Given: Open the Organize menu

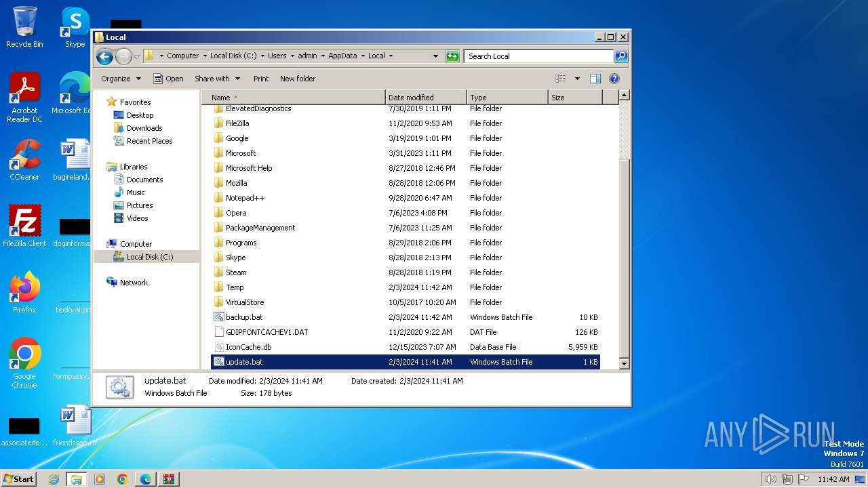Looking at the screenshot, I should [x=121, y=79].
